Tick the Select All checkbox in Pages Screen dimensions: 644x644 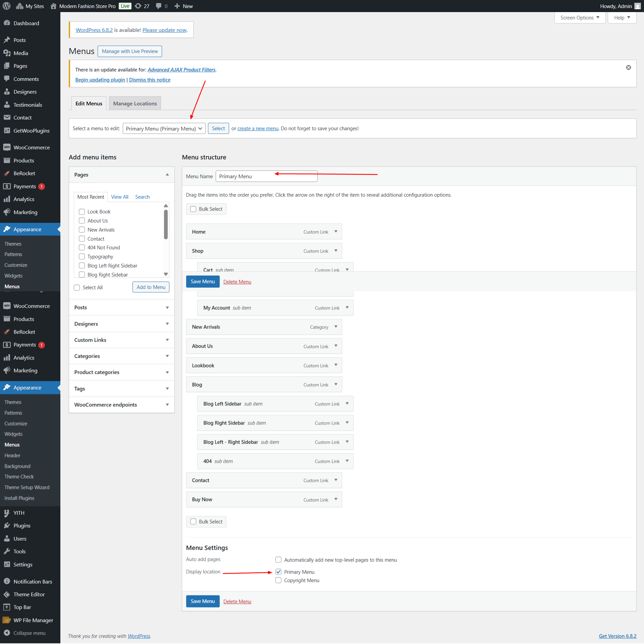(77, 288)
